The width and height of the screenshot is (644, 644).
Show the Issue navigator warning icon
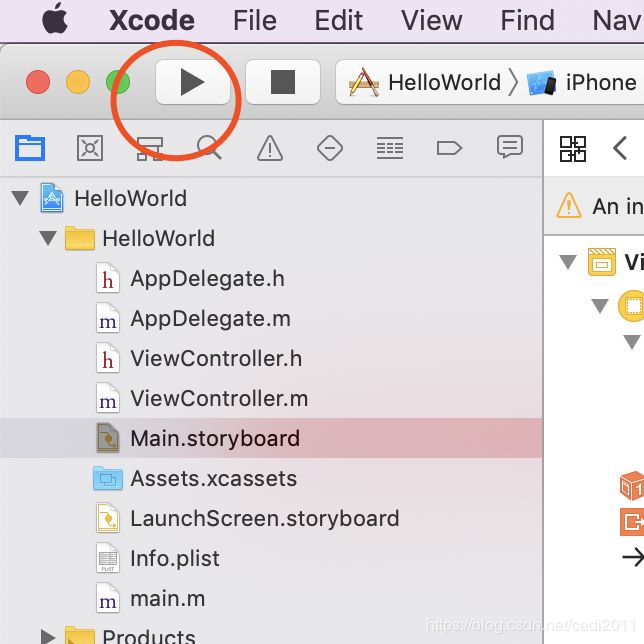point(270,148)
